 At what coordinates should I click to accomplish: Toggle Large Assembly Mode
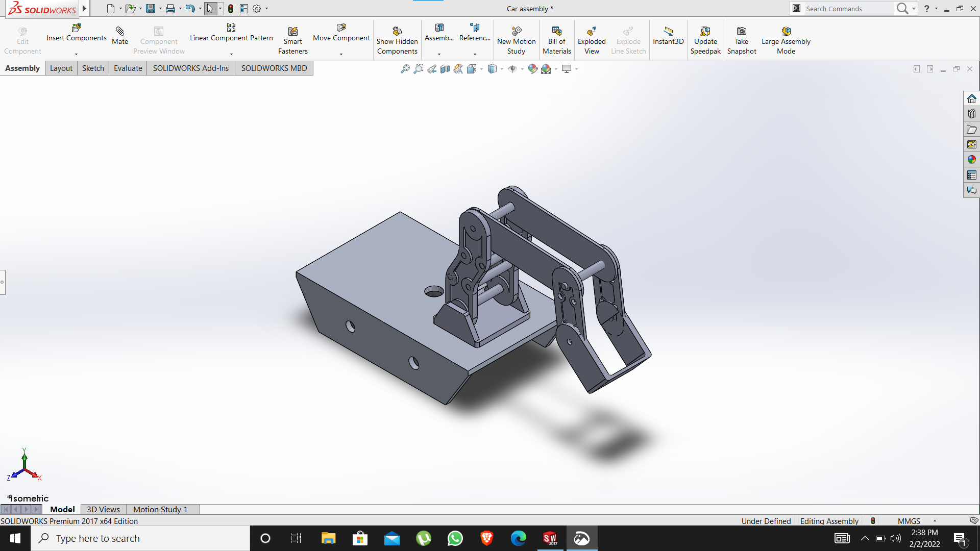click(x=786, y=40)
